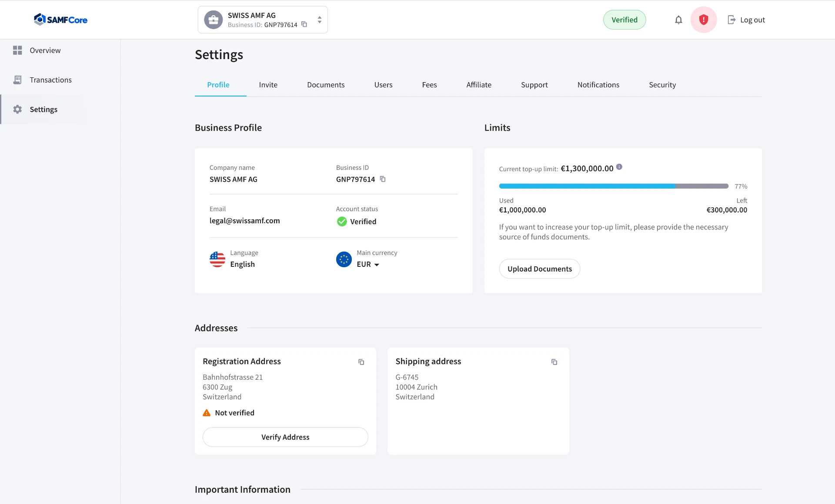Open the Fees tab

tap(429, 85)
